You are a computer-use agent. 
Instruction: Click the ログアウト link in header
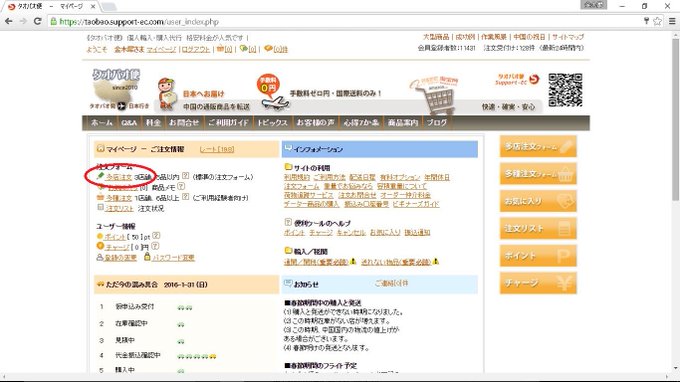tap(196, 49)
